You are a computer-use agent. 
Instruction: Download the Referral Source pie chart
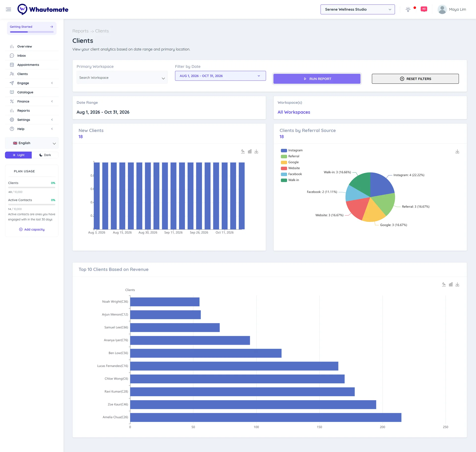(457, 151)
